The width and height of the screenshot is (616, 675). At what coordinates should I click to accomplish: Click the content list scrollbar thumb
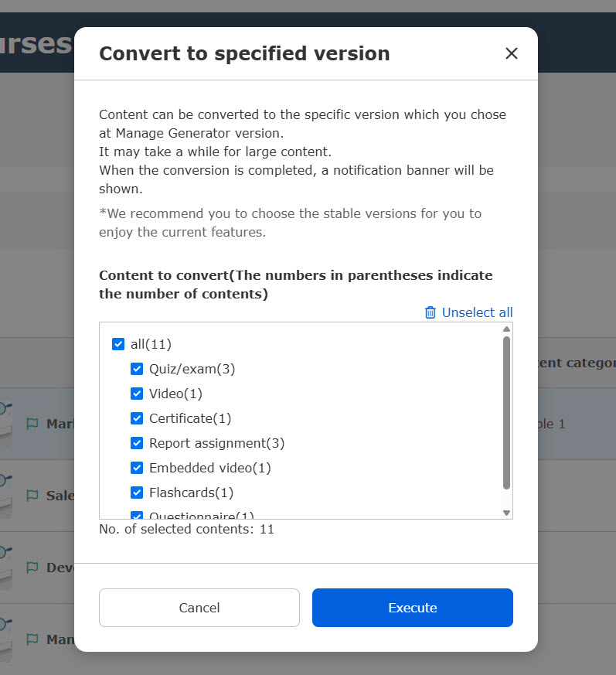(x=507, y=413)
